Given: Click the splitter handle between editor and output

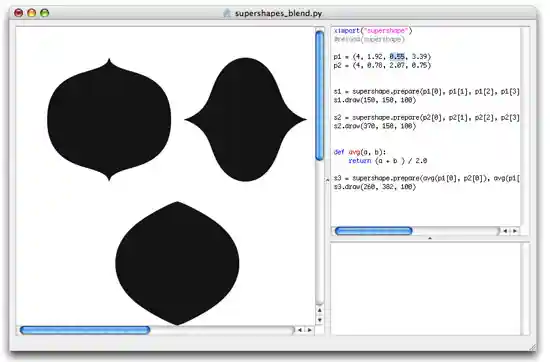Looking at the screenshot, I should pos(430,238).
